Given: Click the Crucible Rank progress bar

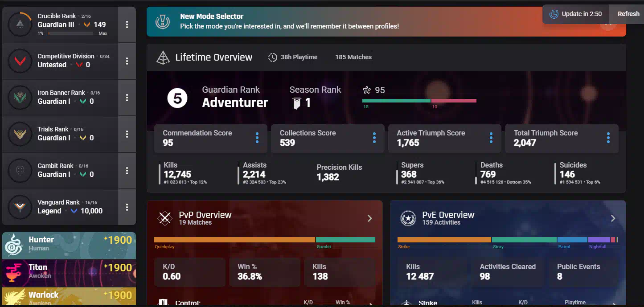Looking at the screenshot, I should coord(71,33).
